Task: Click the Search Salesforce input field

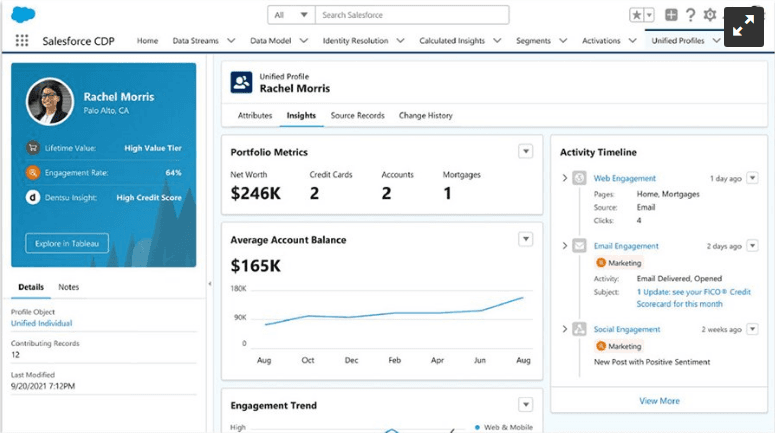Action: [x=411, y=15]
